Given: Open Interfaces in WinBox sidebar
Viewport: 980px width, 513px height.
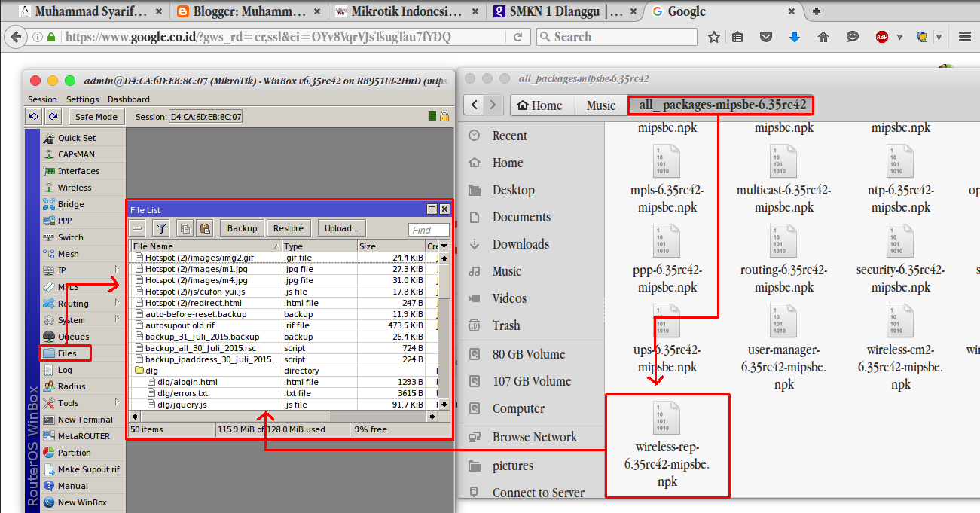Looking at the screenshot, I should (78, 171).
